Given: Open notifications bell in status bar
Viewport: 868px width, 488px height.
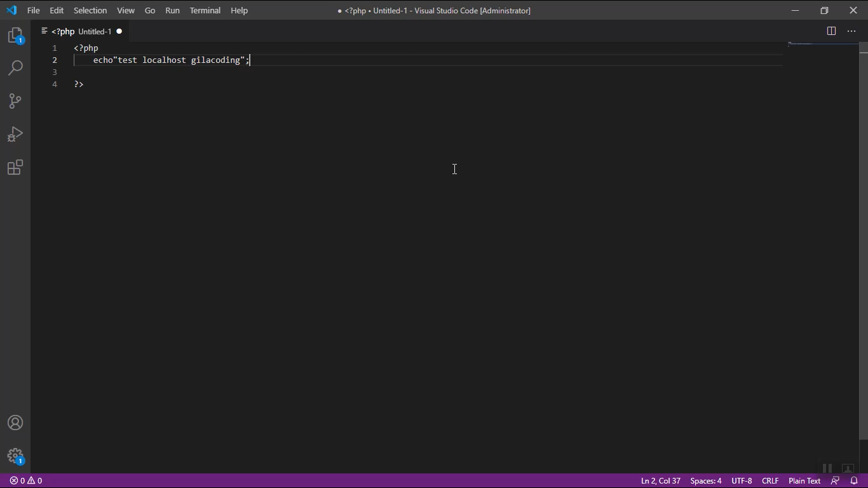Looking at the screenshot, I should [854, 481].
